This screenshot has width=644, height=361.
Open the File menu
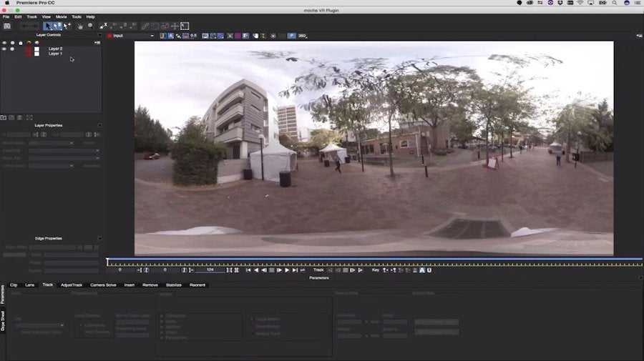pos(6,17)
